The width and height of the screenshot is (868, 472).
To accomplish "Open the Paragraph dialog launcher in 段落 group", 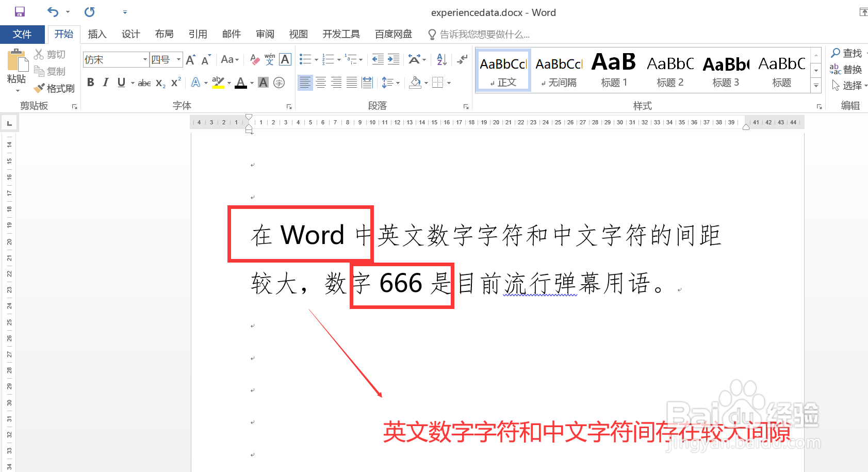I will coord(466,107).
